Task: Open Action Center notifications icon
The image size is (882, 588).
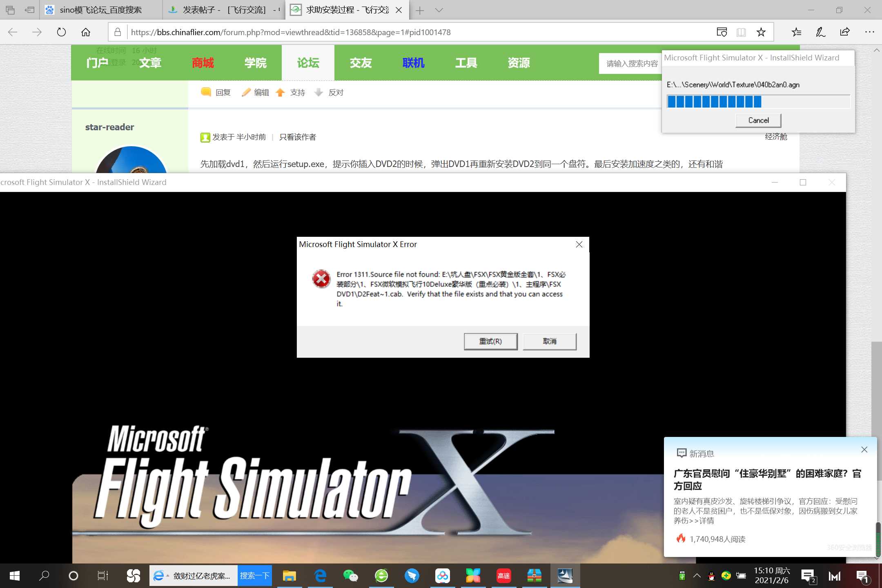Action: [x=862, y=576]
